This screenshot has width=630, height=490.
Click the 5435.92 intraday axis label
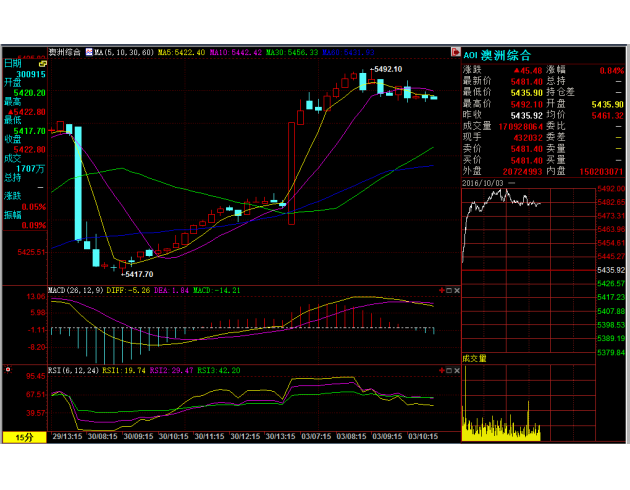click(611, 270)
